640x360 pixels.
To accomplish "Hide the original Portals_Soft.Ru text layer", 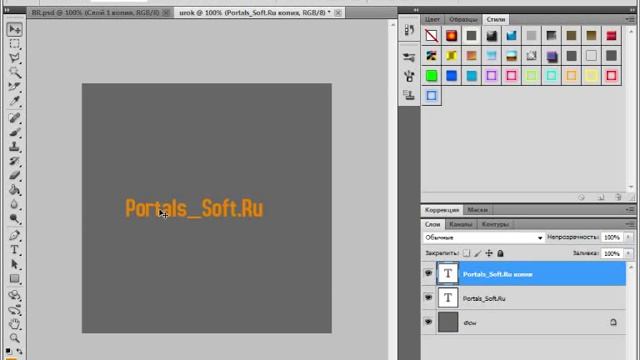I will (x=429, y=298).
